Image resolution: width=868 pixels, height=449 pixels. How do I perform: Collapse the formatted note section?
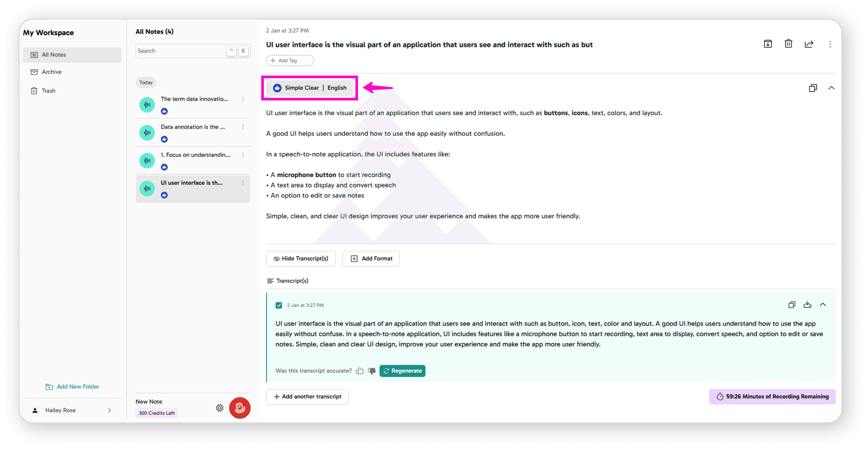click(x=832, y=88)
